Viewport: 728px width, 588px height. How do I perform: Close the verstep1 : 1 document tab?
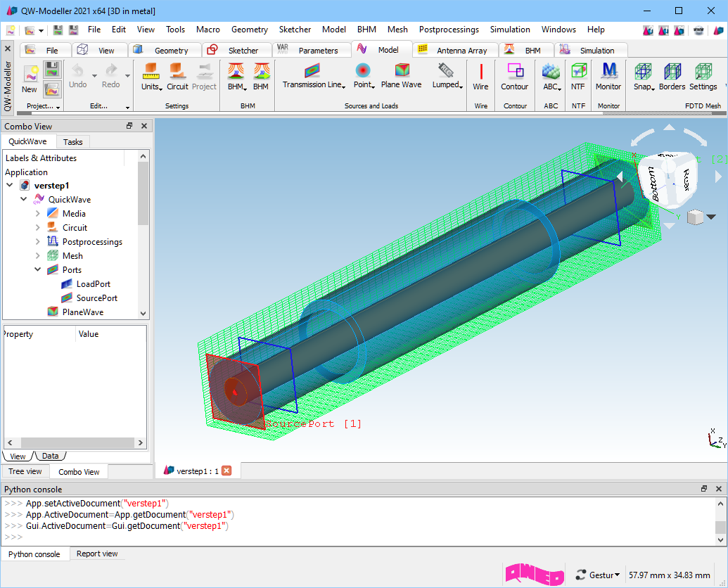tap(226, 471)
